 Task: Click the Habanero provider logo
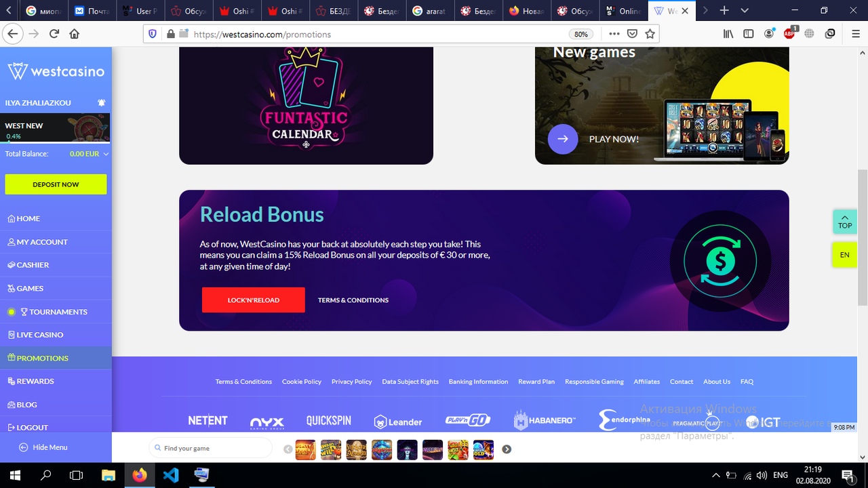[x=545, y=420]
